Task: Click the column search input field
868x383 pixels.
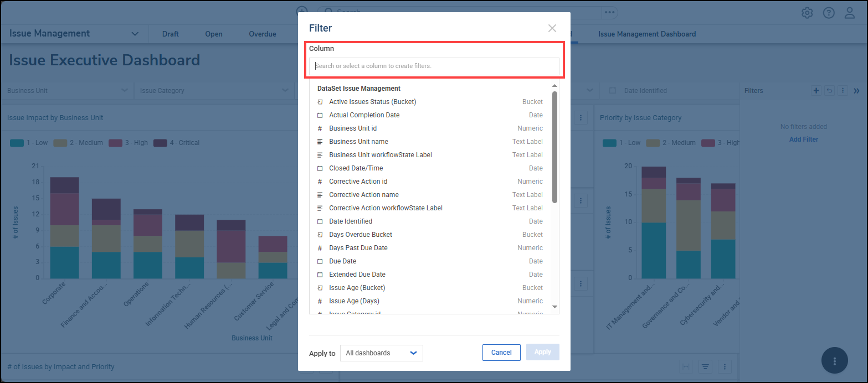Action: click(434, 66)
